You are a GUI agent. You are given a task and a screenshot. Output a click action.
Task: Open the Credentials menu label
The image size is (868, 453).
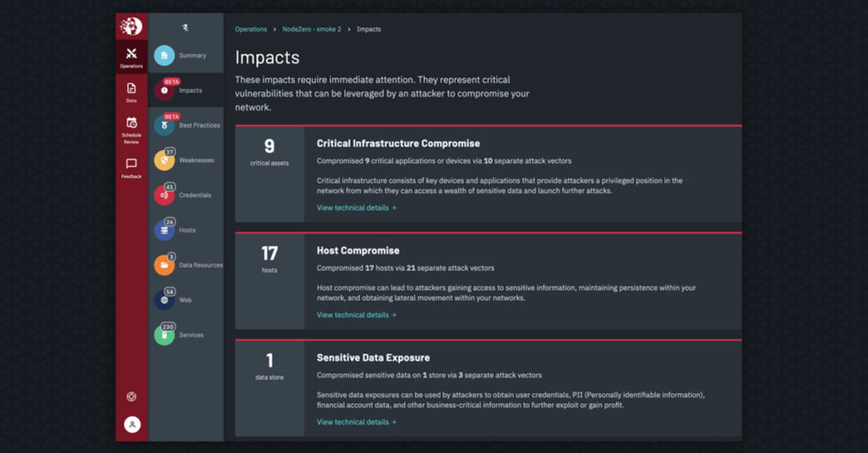[x=195, y=196]
